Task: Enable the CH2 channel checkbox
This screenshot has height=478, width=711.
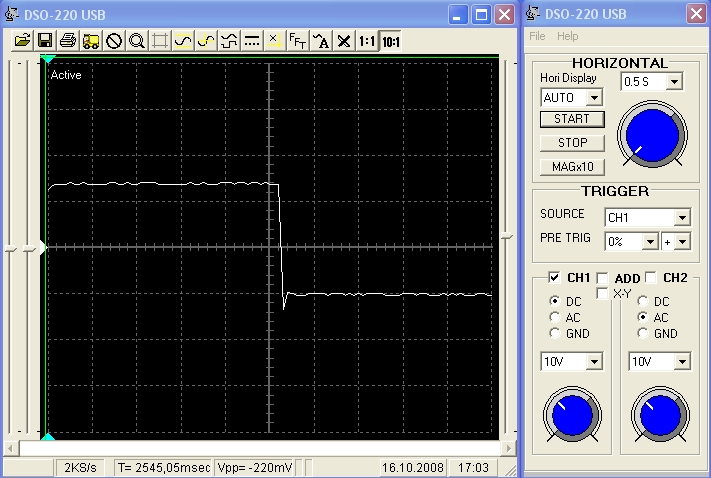Action: tap(651, 277)
